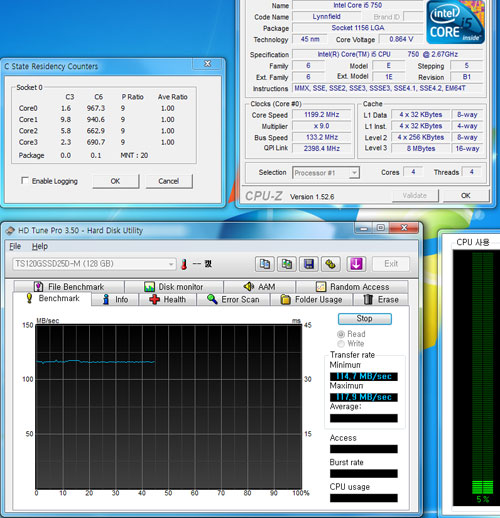Switch to the Disk monitor tab

[173, 287]
